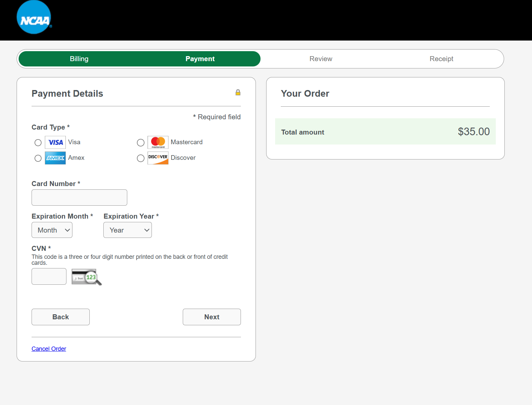Click the CVN description text
Viewport: 532px width, 405px height.
(130, 260)
